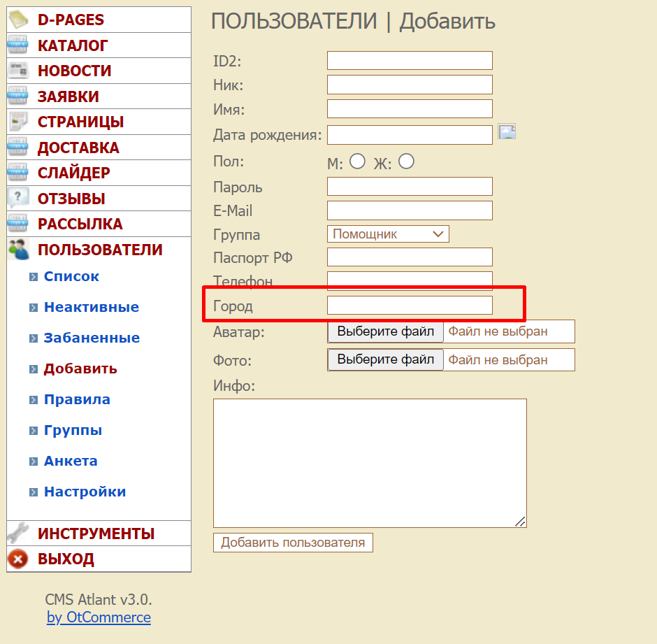Open the Группа dropdown showing Помощник

tap(388, 234)
